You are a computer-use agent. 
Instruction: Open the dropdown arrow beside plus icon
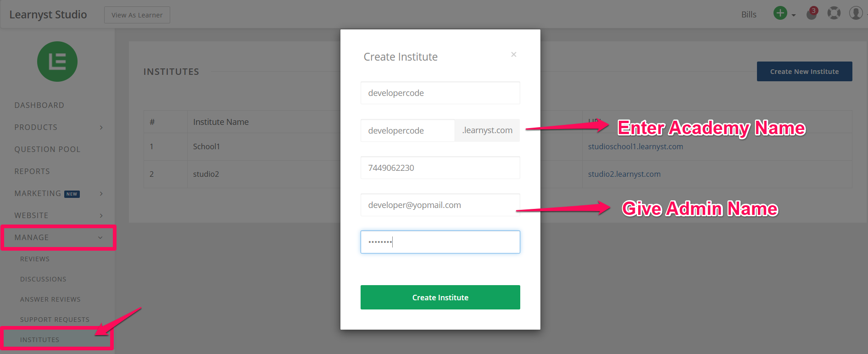tap(794, 15)
